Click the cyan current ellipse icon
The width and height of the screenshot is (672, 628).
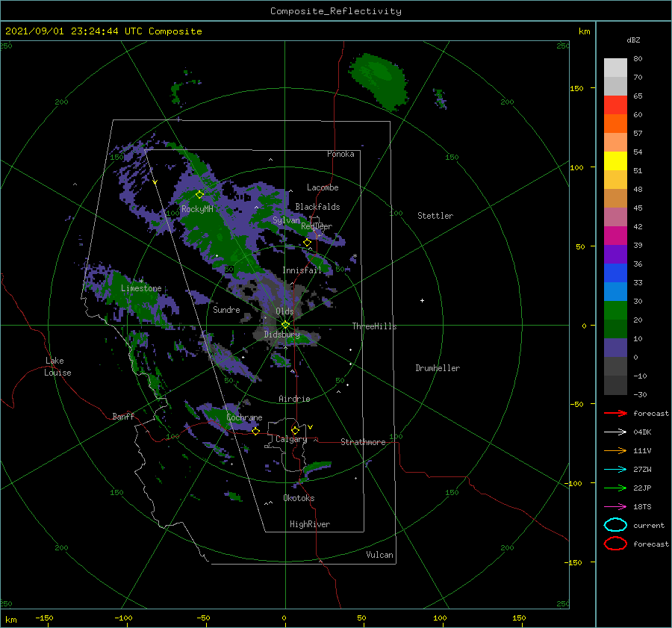click(615, 525)
